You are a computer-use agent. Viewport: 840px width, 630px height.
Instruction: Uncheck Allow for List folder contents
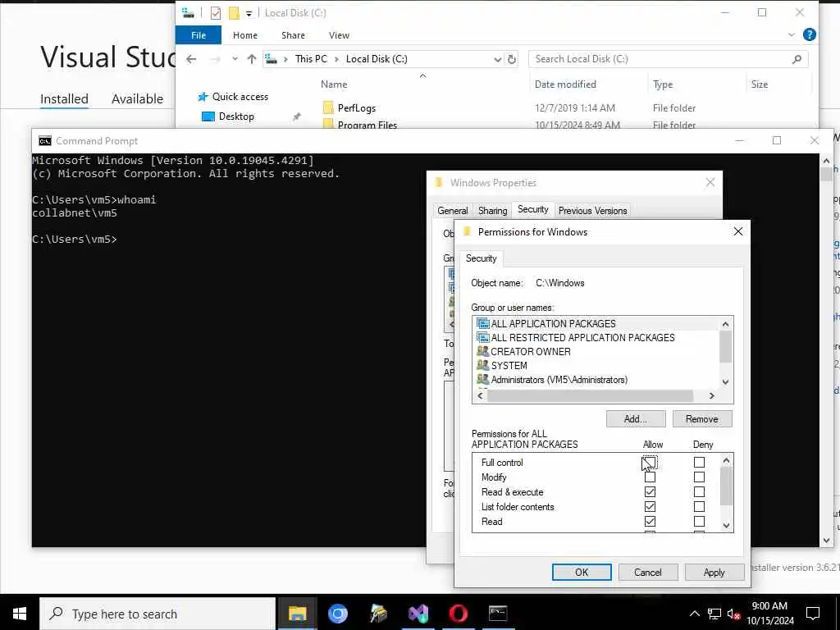coord(650,506)
